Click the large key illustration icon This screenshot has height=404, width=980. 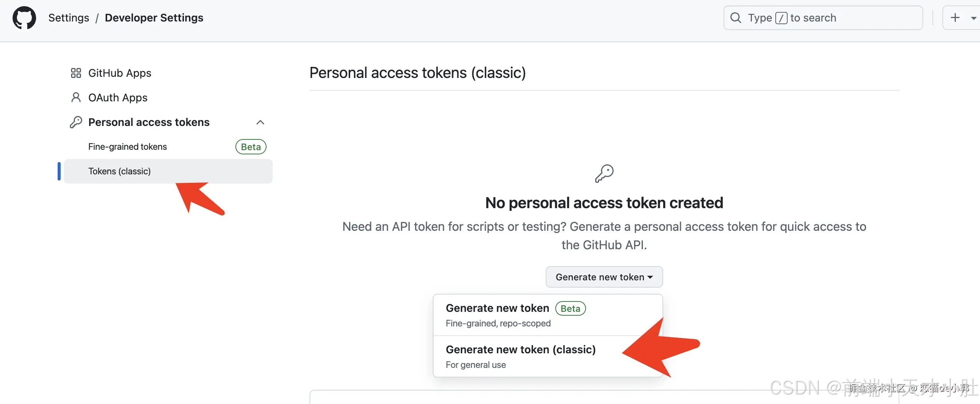click(x=604, y=173)
